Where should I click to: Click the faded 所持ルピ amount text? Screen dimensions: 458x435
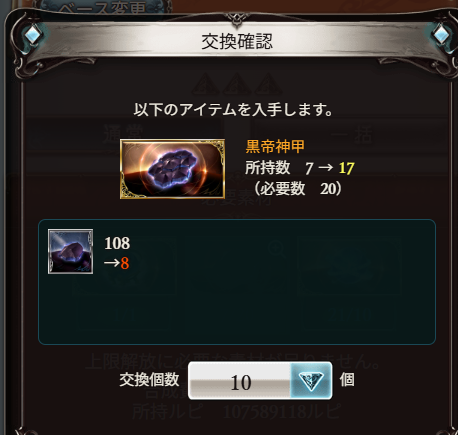tap(282, 412)
